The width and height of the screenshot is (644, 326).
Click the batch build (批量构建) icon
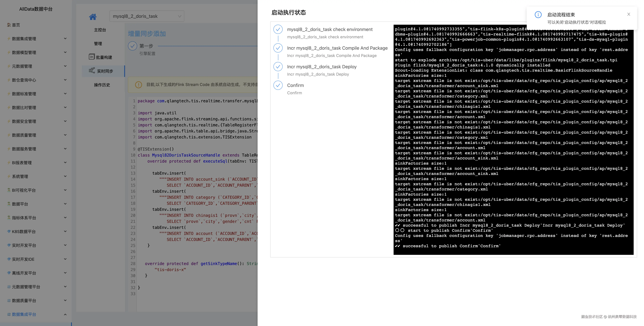point(92,57)
